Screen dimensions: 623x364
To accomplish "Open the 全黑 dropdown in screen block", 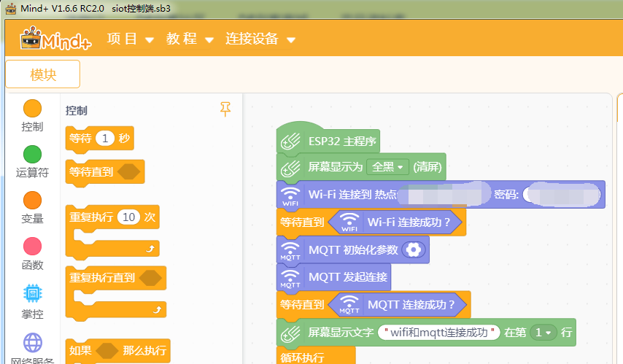I will tap(387, 167).
